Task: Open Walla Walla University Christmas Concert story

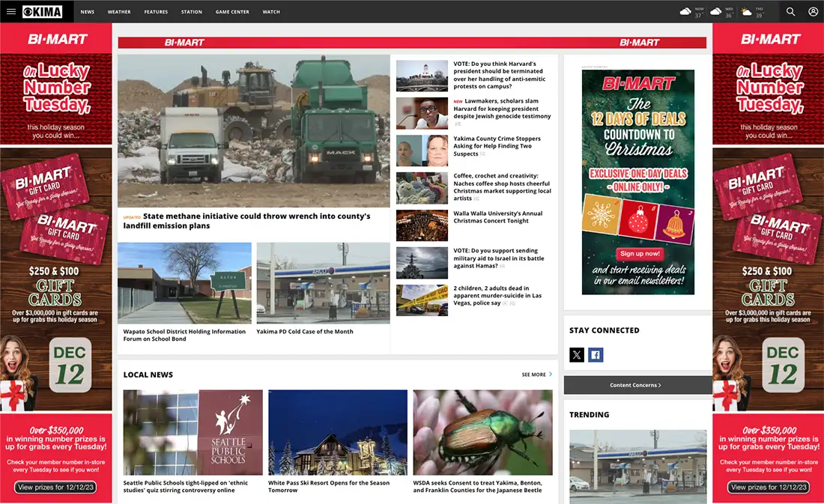Action: tap(498, 217)
